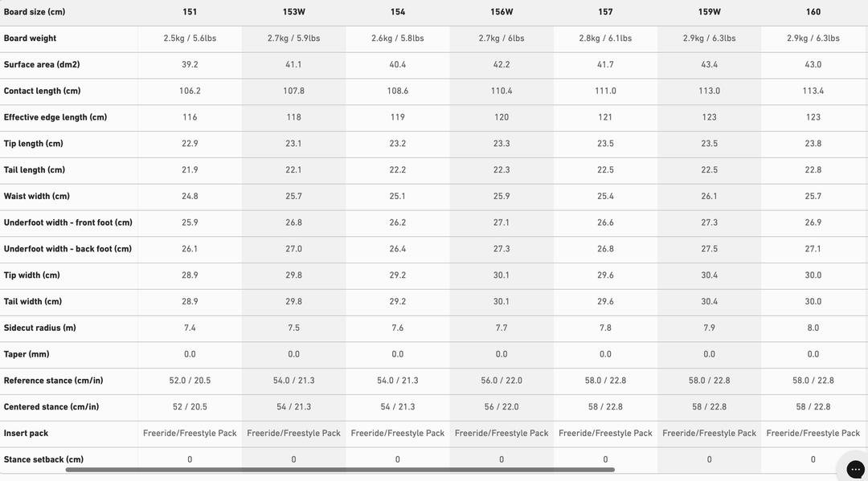The height and width of the screenshot is (481, 868).
Task: Select the 8.0 sidecut radius value
Action: click(x=813, y=328)
